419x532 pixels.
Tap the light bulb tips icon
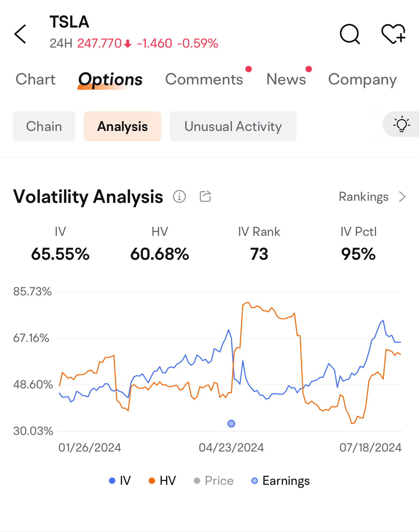click(x=401, y=124)
